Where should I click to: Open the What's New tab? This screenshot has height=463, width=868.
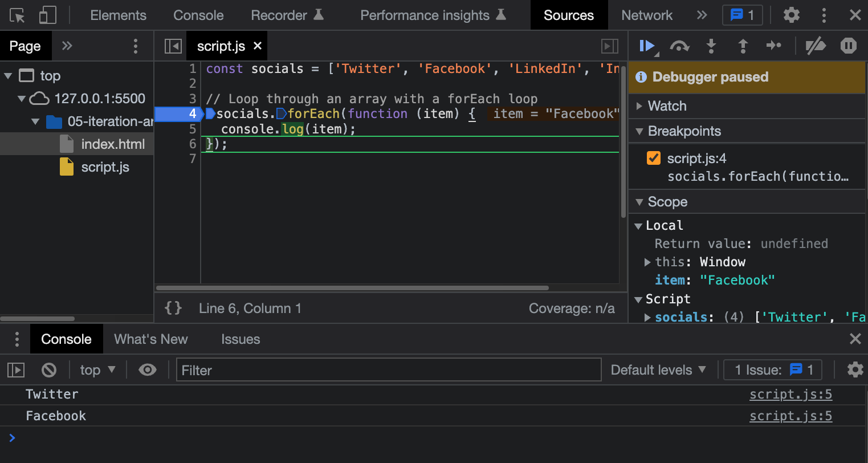click(150, 339)
